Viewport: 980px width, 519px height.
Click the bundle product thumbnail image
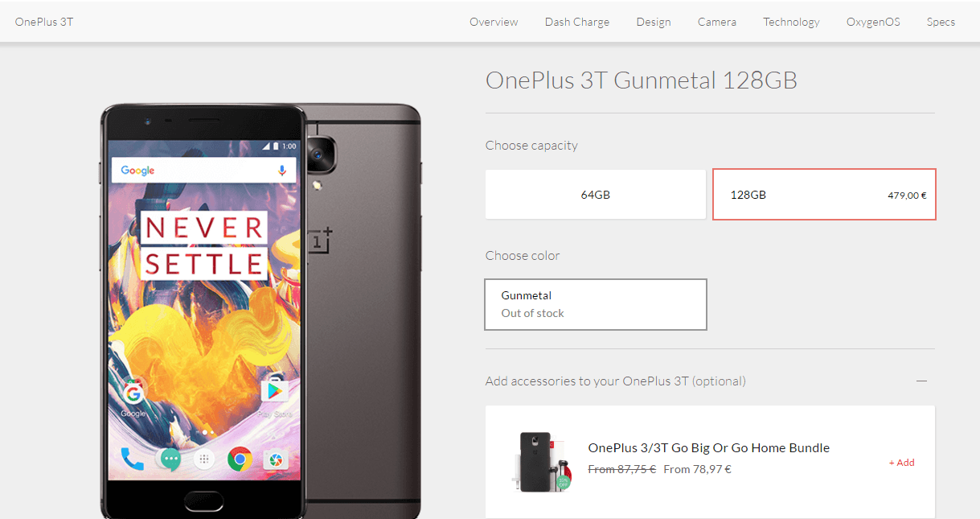tap(541, 462)
